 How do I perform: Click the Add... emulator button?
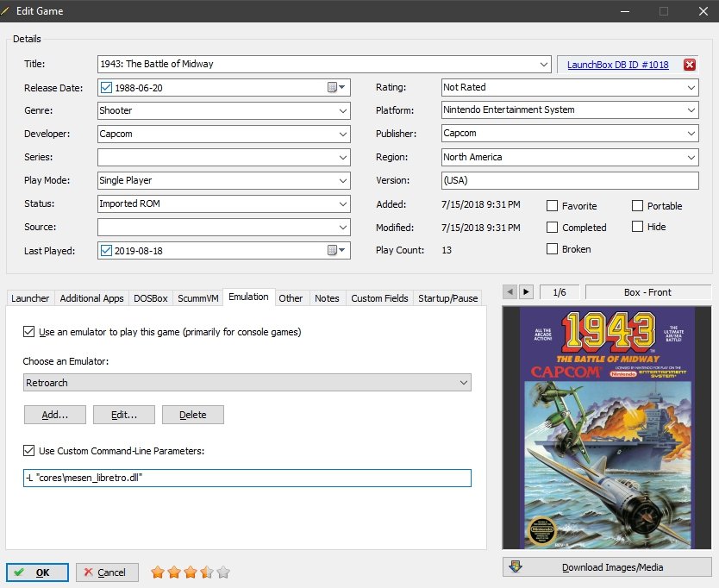[55, 415]
